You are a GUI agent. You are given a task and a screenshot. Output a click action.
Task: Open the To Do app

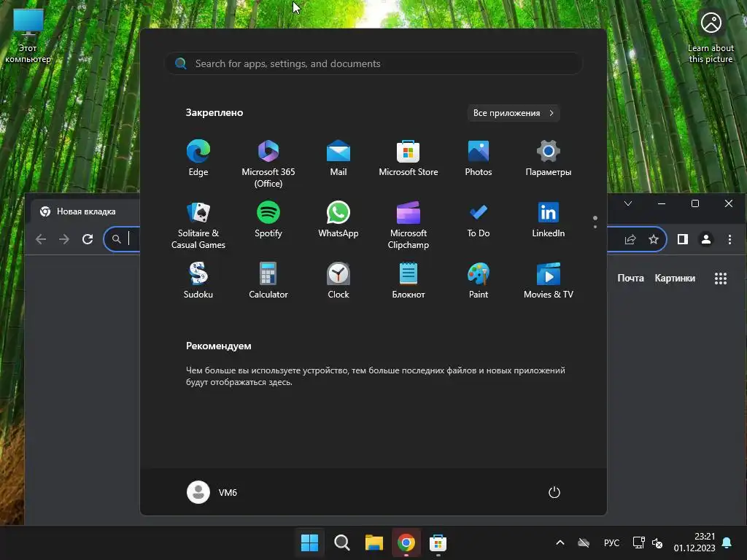point(479,220)
